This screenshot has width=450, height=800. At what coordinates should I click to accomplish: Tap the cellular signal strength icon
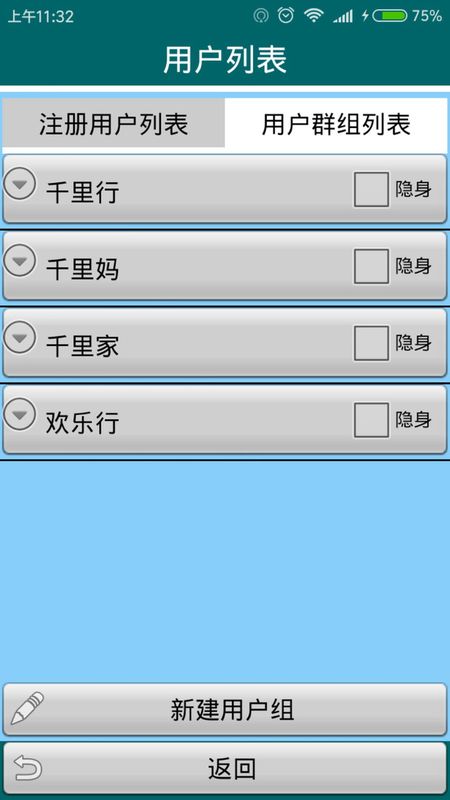(342, 16)
